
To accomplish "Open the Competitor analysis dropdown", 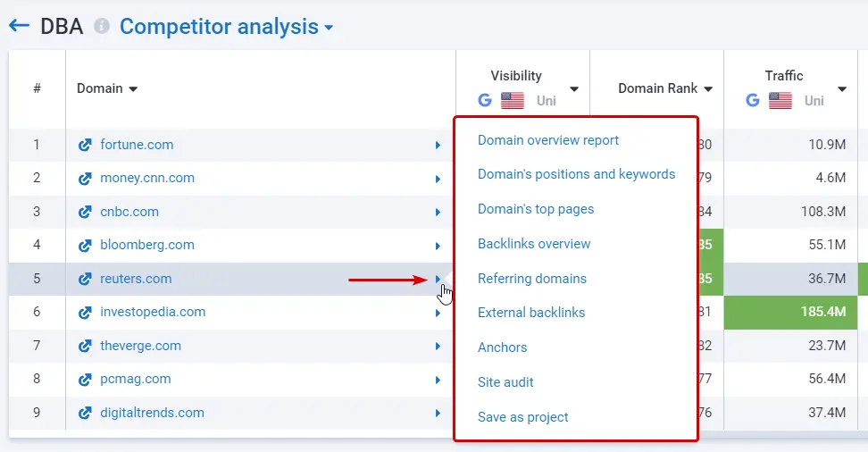I will pos(227,27).
